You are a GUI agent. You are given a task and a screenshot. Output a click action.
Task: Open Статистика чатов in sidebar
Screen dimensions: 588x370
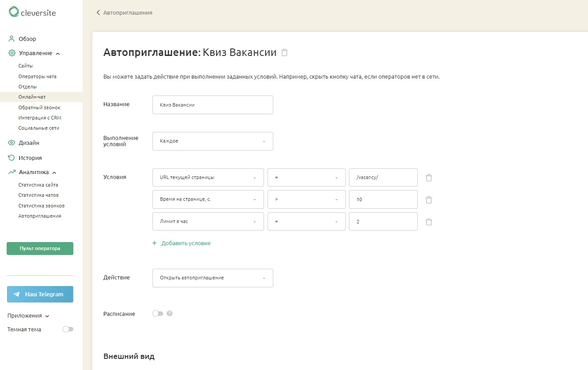[x=38, y=195]
